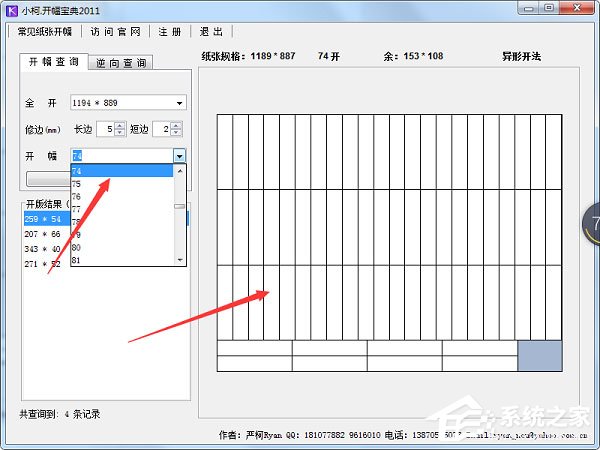The width and height of the screenshot is (600, 450).
Task: Switch to the 逆向查询 tab
Action: coord(121,63)
